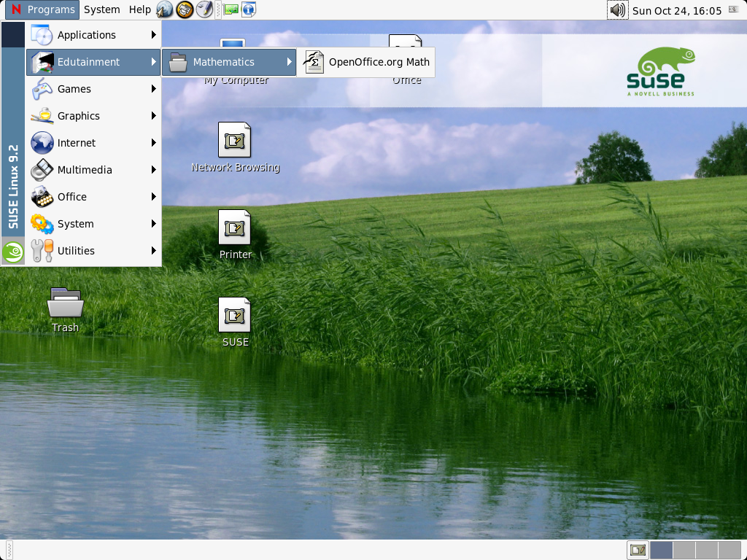Expand the Graphics submenu arrow

pos(153,116)
